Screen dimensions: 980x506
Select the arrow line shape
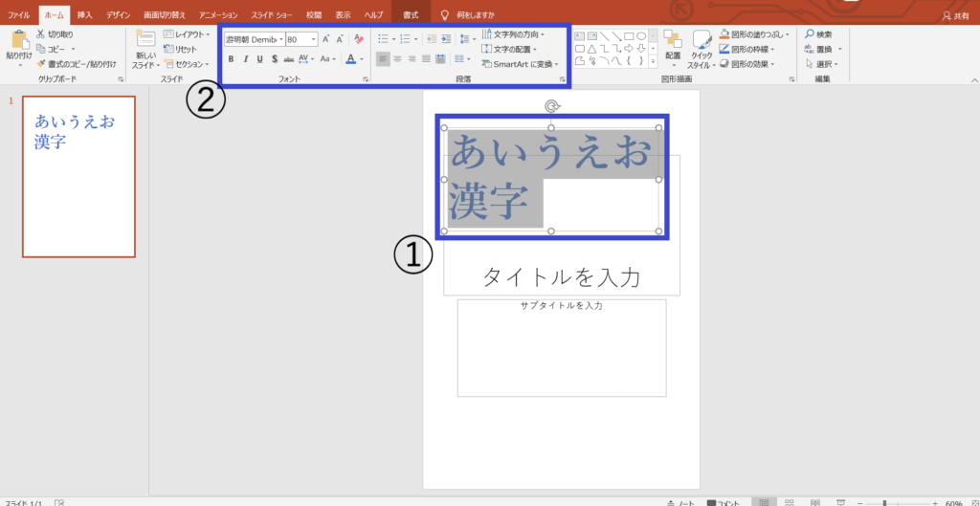616,36
